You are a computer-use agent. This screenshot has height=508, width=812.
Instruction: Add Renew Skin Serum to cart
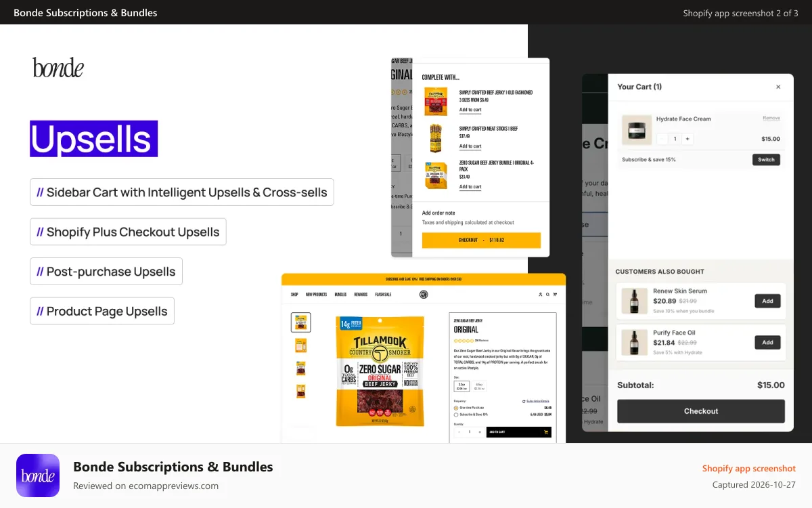(x=767, y=301)
